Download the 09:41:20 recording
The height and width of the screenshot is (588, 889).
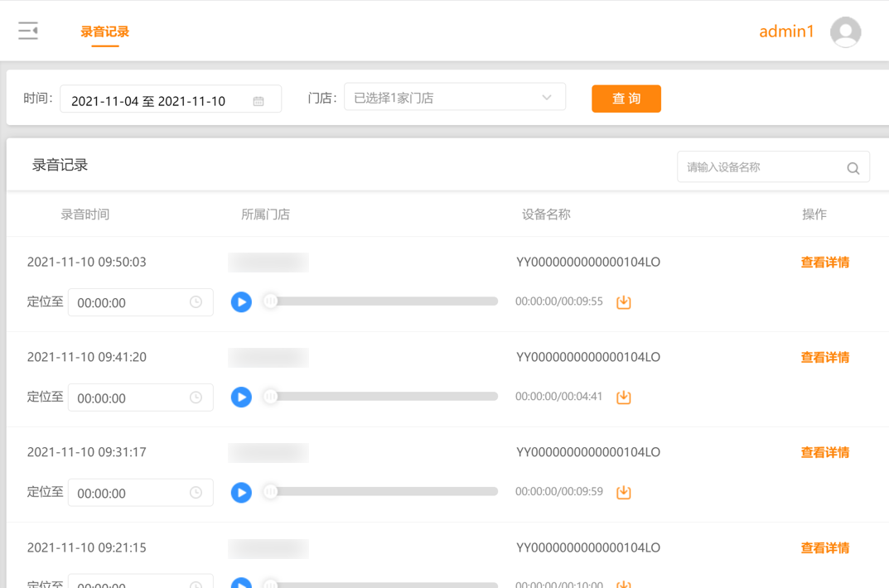623,398
